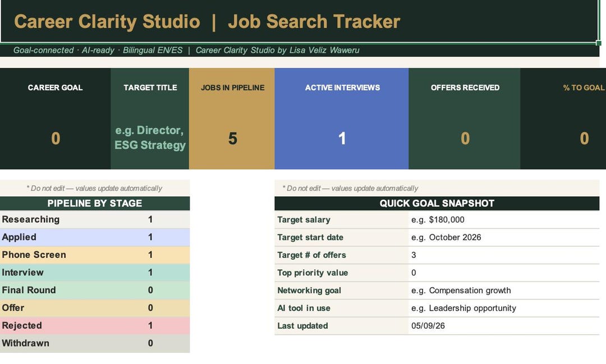Select the target offers value 3
606x364 pixels.
pos(503,255)
